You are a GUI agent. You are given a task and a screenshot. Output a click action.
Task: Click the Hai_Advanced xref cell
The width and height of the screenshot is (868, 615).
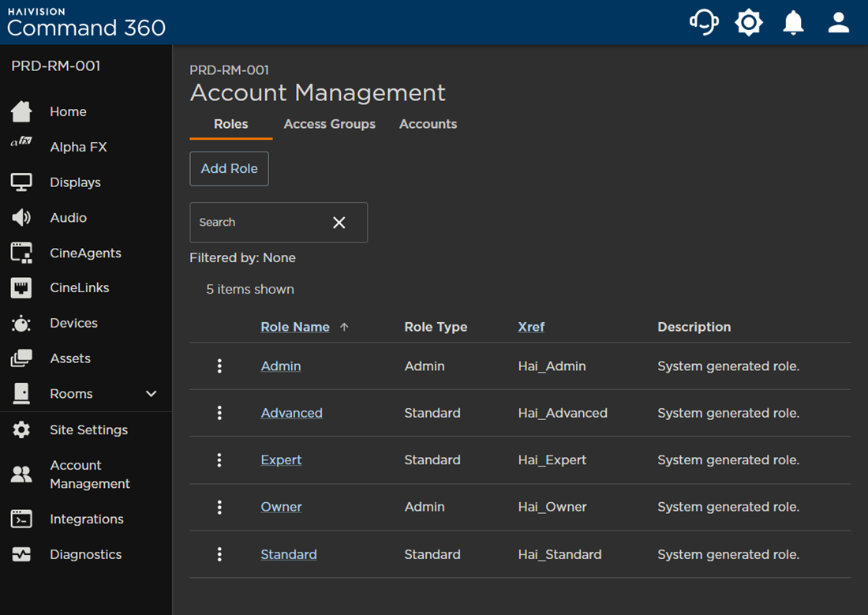point(563,413)
